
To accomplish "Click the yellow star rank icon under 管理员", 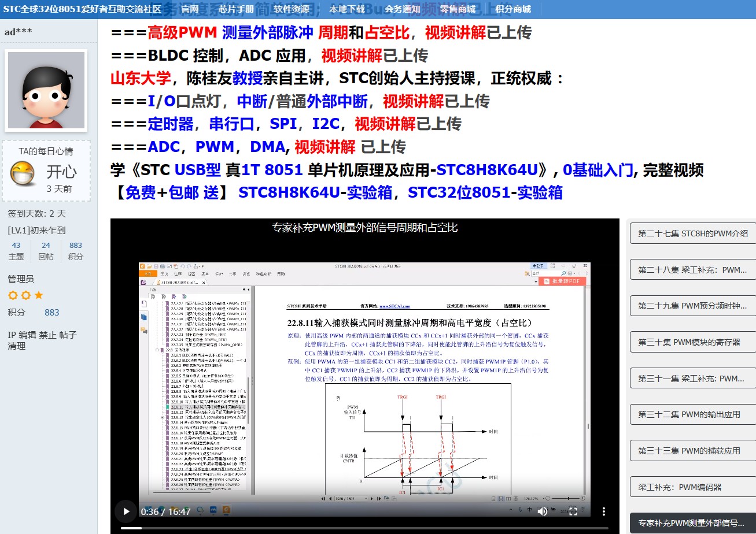I will pyautogui.click(x=39, y=295).
